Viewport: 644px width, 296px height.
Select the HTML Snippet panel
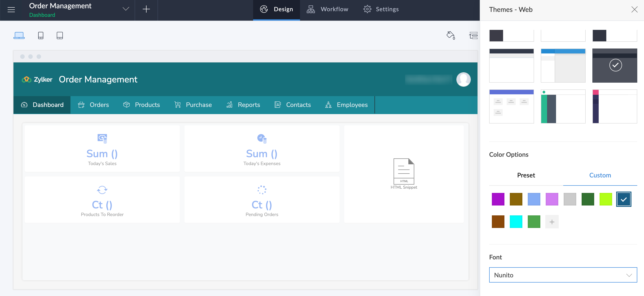pyautogui.click(x=404, y=174)
